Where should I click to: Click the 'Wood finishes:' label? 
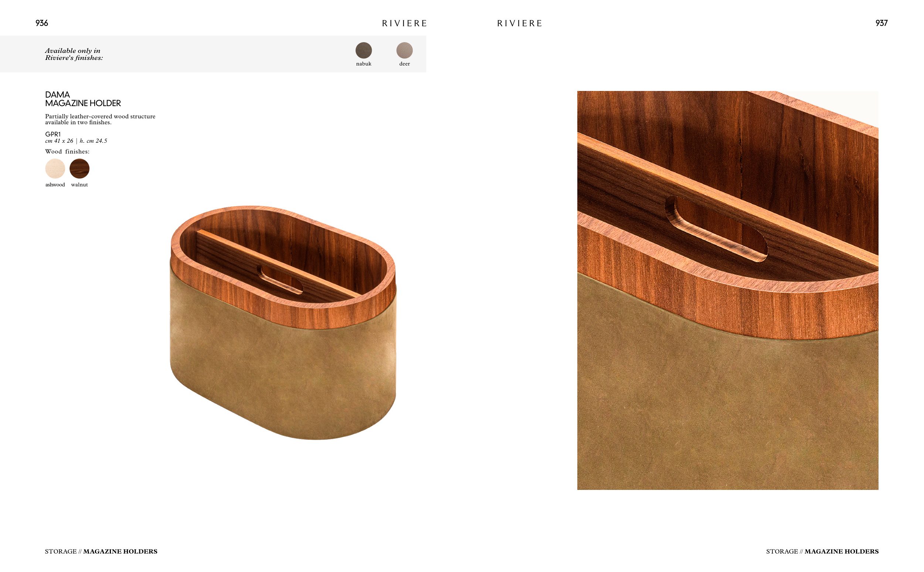(x=67, y=151)
